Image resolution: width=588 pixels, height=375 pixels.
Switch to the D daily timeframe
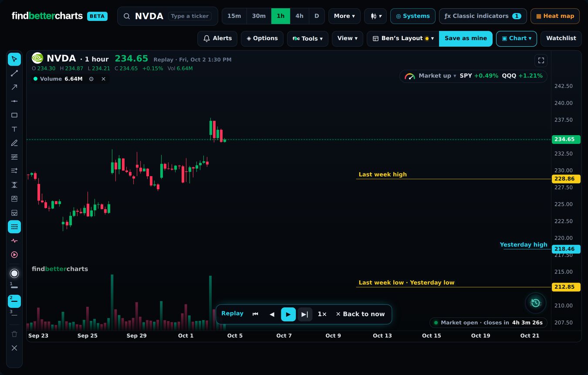tap(317, 16)
